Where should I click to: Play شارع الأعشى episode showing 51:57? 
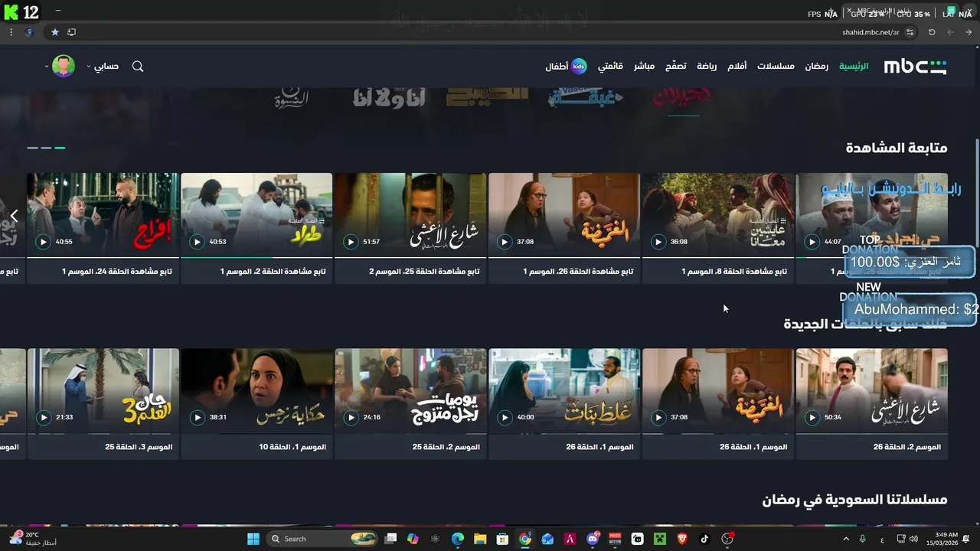point(351,242)
